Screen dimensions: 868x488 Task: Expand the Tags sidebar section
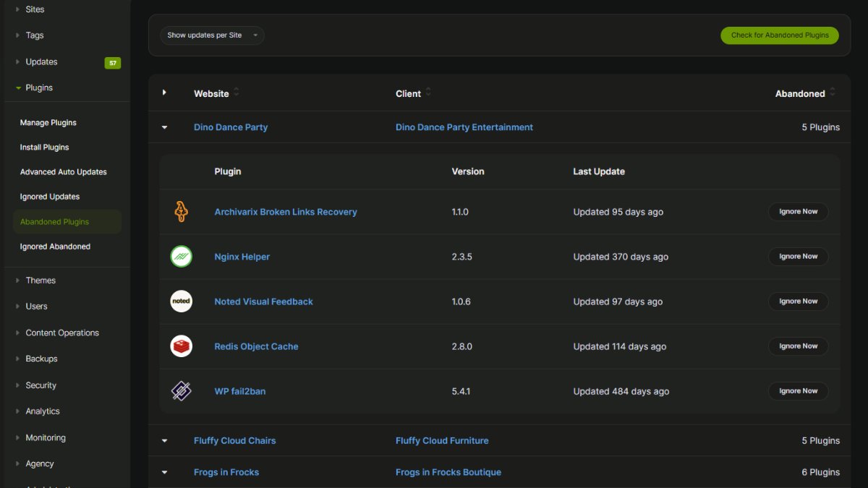(x=18, y=35)
